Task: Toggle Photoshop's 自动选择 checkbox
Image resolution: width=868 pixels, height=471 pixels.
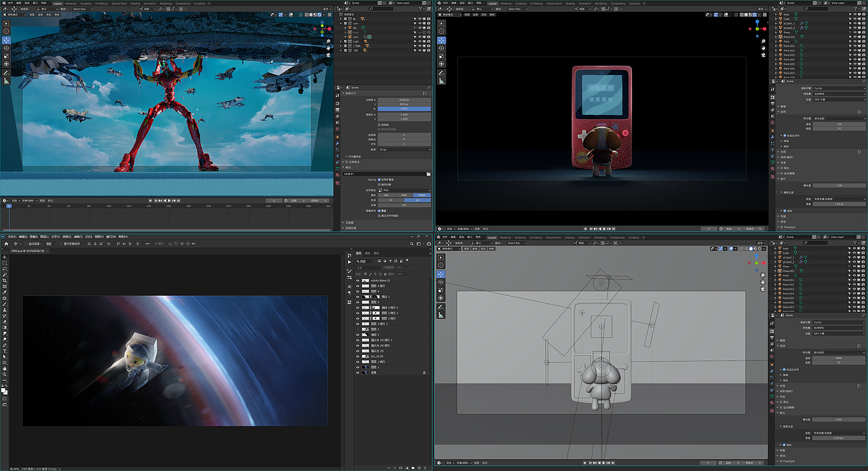Action: [26, 244]
